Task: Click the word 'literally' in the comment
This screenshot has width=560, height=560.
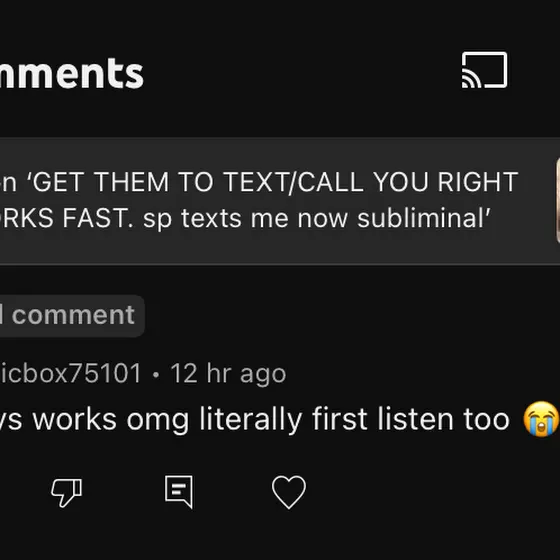Action: pyautogui.click(x=251, y=420)
